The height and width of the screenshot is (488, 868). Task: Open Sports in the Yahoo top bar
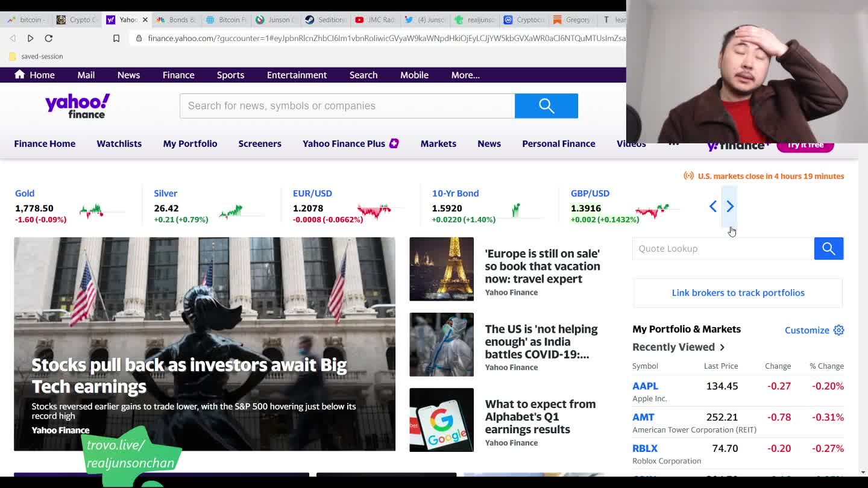pyautogui.click(x=230, y=75)
